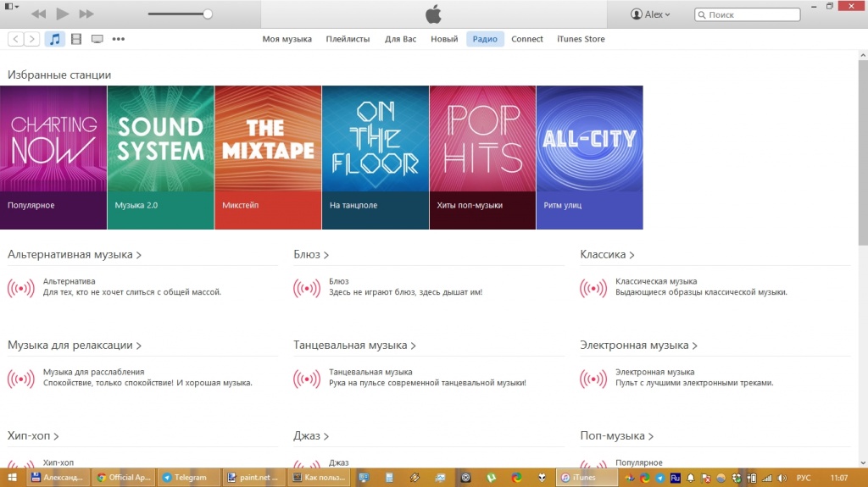Click the rewind button
The height and width of the screenshot is (487, 868).
(x=38, y=14)
